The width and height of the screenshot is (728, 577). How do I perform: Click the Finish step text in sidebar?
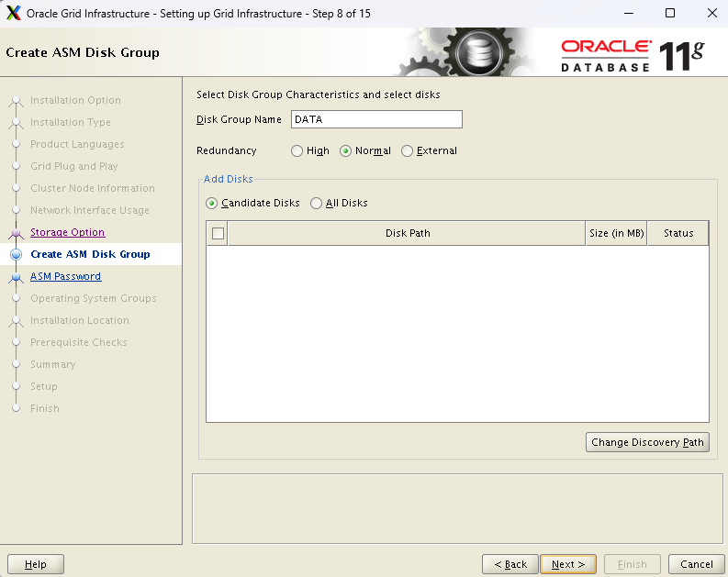(45, 408)
